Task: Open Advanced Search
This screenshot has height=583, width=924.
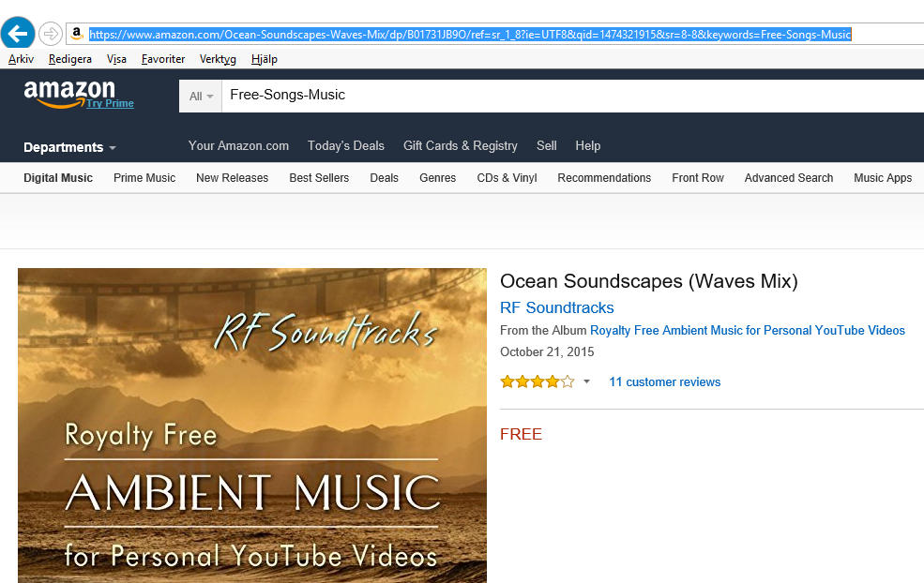Action: point(789,178)
